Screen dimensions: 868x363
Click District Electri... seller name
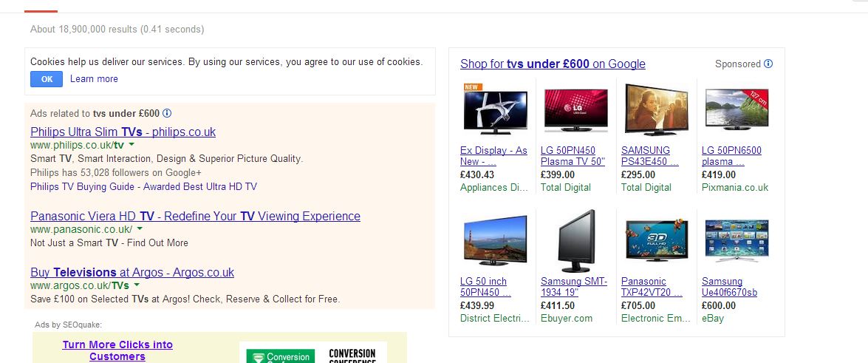(495, 318)
